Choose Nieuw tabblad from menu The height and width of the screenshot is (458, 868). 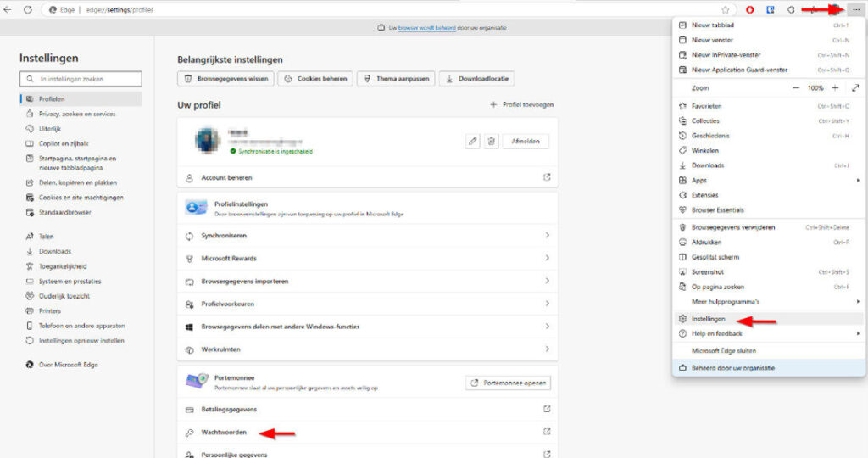pos(769,25)
